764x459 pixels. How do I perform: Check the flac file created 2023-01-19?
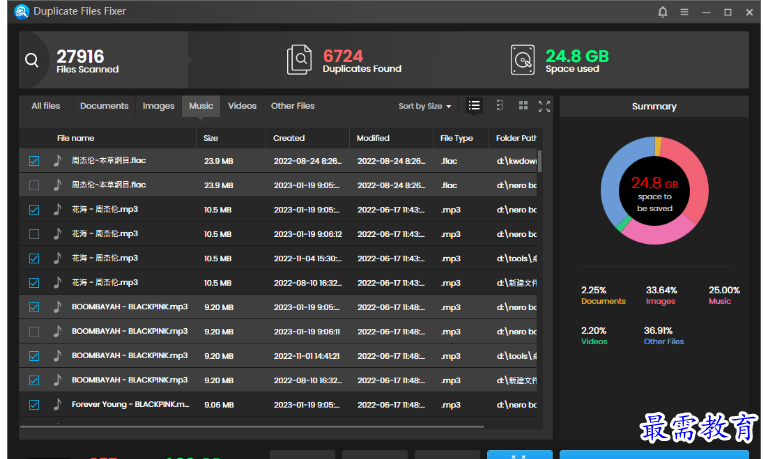click(x=34, y=185)
